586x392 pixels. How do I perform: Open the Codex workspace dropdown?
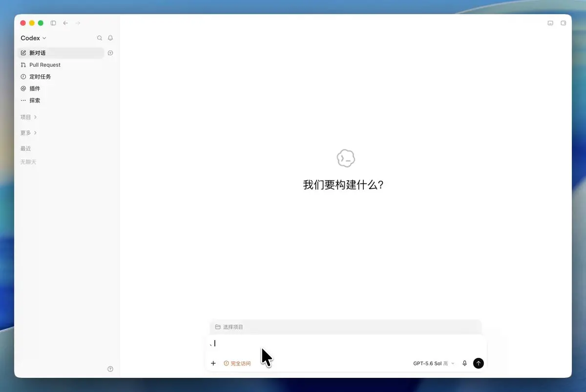click(33, 38)
